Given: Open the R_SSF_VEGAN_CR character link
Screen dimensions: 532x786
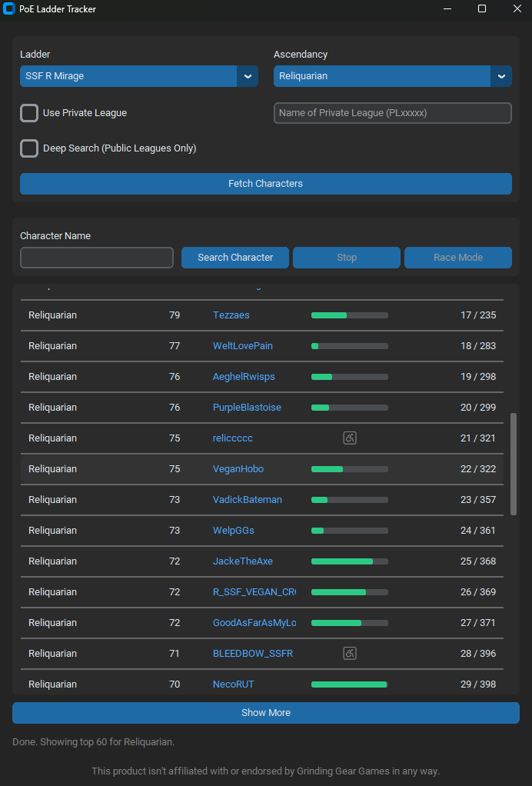Looking at the screenshot, I should click(254, 591).
